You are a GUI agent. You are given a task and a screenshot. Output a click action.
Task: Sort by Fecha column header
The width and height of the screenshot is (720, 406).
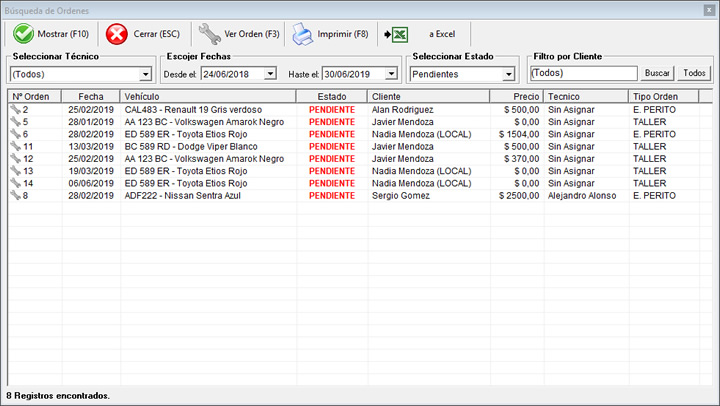[90, 96]
